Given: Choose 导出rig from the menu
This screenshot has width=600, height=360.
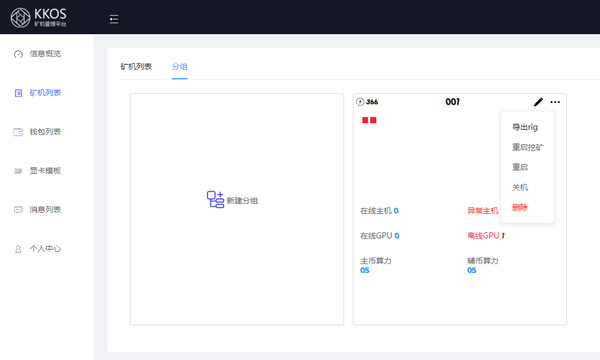Looking at the screenshot, I should [525, 127].
